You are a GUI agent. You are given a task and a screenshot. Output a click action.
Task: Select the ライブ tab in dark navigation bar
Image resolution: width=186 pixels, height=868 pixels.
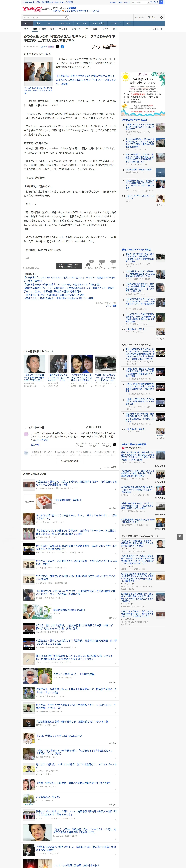[x=49, y=24]
